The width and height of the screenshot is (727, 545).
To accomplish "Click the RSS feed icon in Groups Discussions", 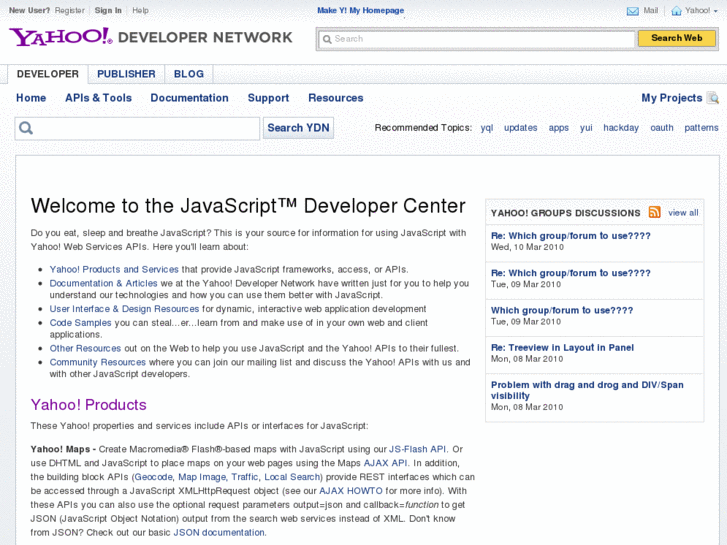I will click(654, 212).
